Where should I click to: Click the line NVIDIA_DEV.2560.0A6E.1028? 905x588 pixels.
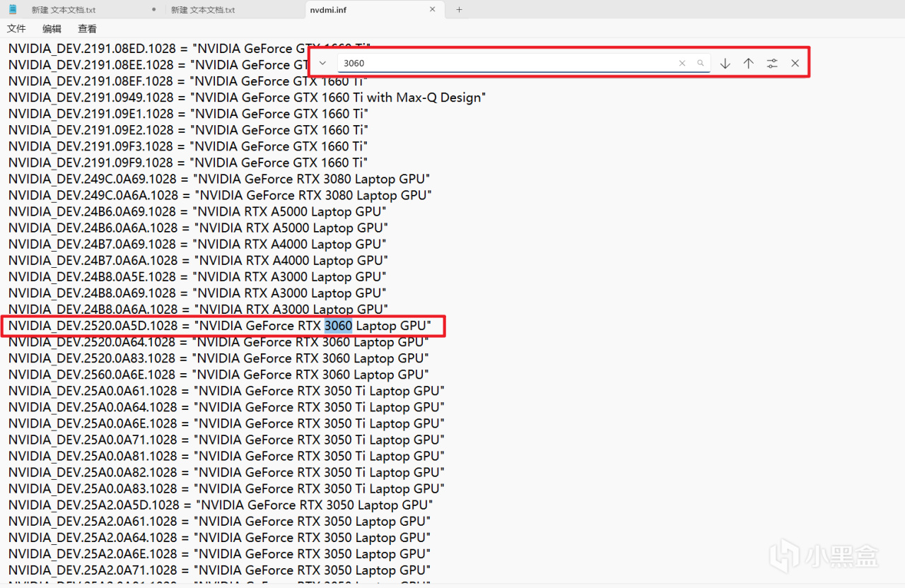pos(218,375)
